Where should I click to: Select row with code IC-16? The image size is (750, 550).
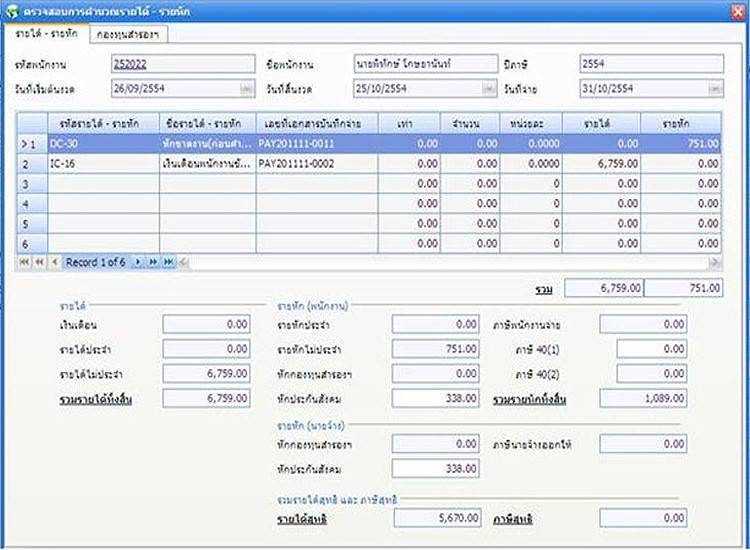(100, 163)
